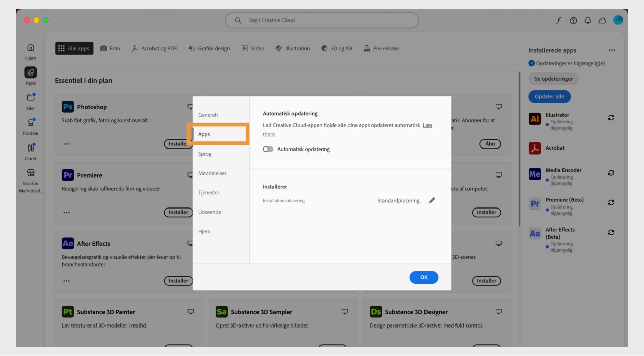The height and width of the screenshot is (356, 644).
Task: Open Installerede apps more options menu
Action: [x=612, y=50]
